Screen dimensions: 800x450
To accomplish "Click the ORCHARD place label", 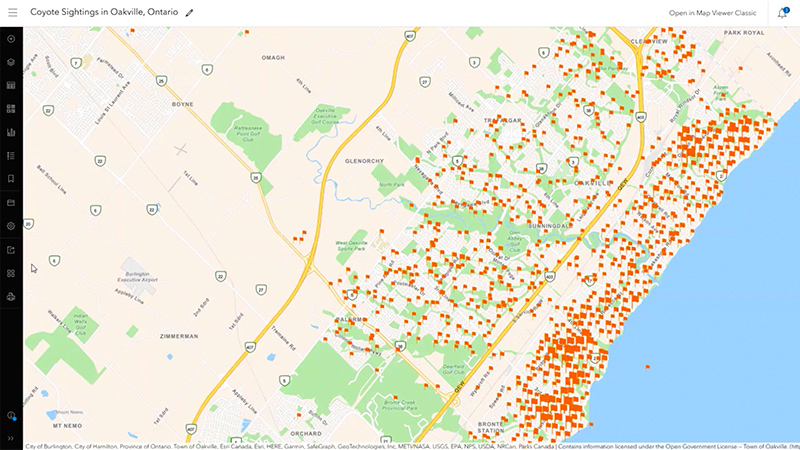I will point(306,434).
